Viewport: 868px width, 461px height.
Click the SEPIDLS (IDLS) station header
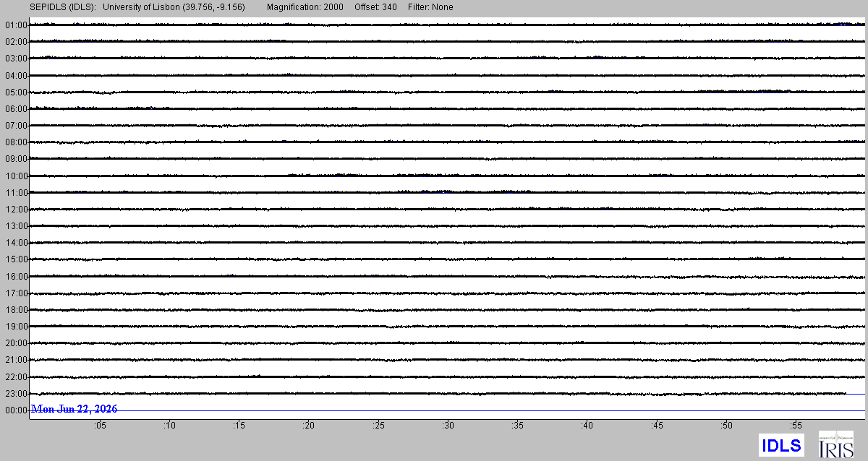click(62, 7)
